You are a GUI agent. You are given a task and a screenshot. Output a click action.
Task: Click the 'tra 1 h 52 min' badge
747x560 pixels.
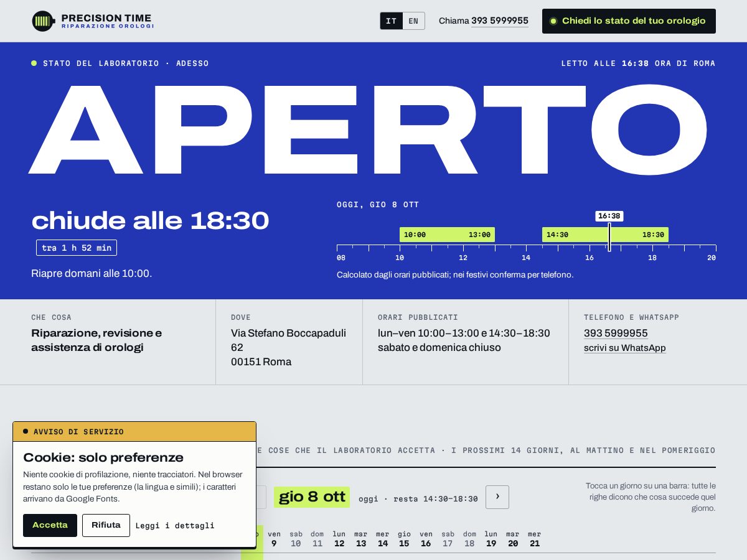77,248
